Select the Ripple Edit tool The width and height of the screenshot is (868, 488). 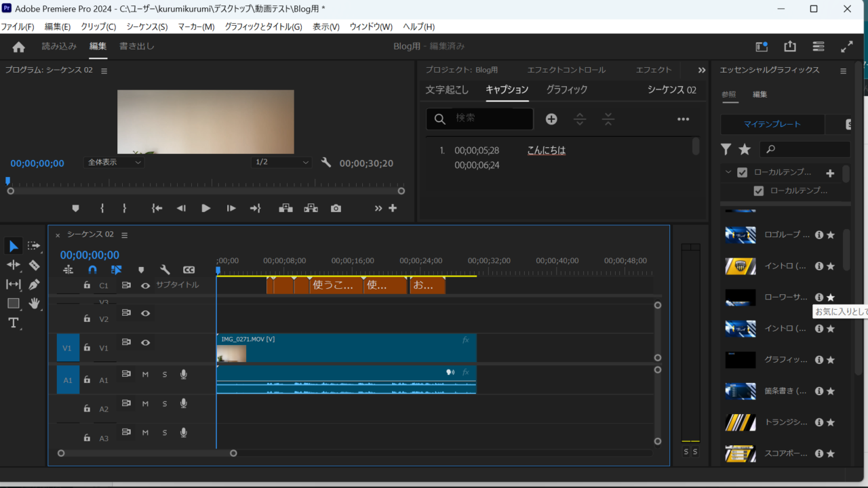click(x=14, y=265)
